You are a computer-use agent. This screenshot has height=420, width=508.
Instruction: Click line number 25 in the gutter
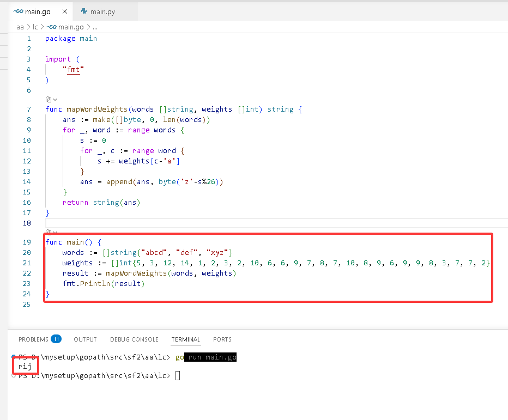point(27,305)
